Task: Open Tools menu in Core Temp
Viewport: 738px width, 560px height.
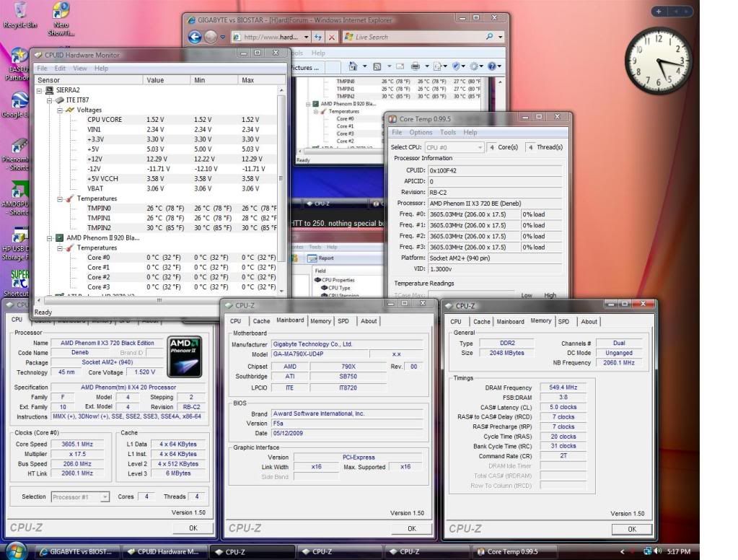Action: click(447, 132)
